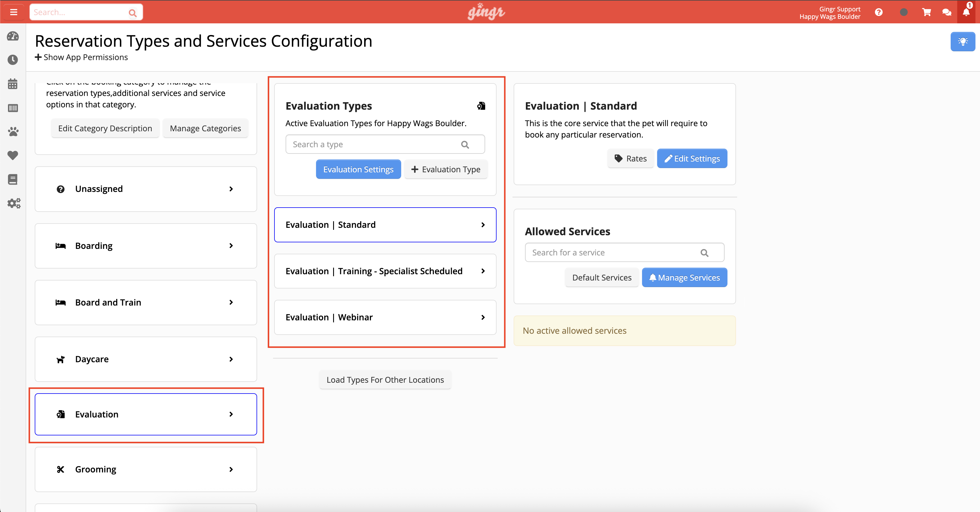Viewport: 980px width, 512px height.
Task: Expand the Grooming category chevron
Action: (231, 469)
